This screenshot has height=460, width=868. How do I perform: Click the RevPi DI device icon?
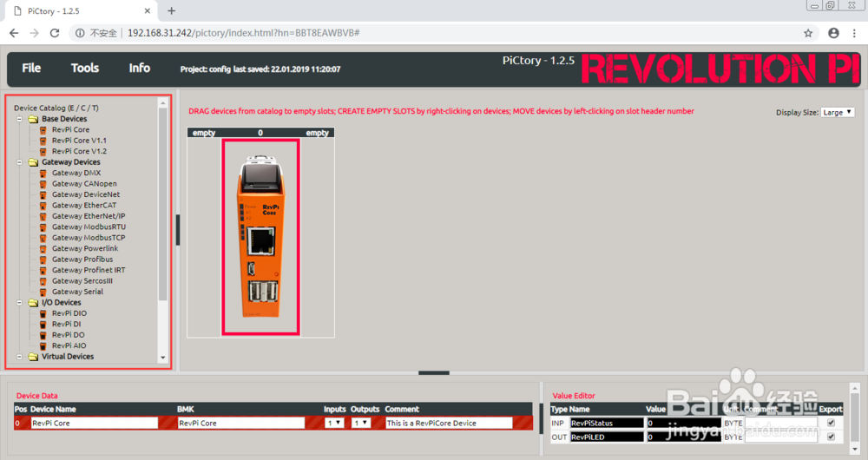[43, 325]
